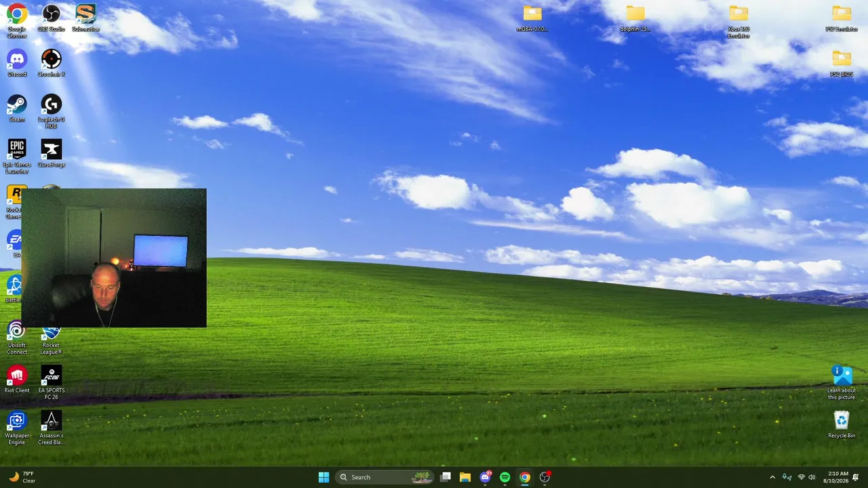Select the PS2 BIOS folder

pyautogui.click(x=842, y=64)
